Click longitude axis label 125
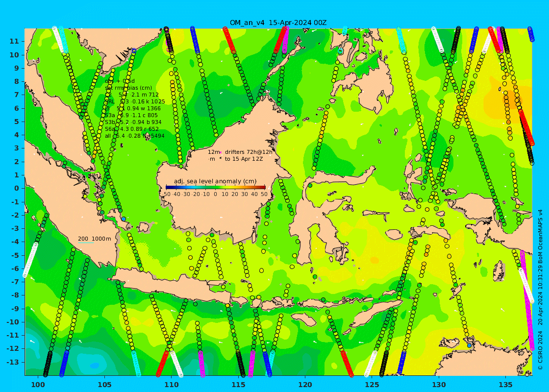The width and height of the screenshot is (549, 392). [x=372, y=385]
